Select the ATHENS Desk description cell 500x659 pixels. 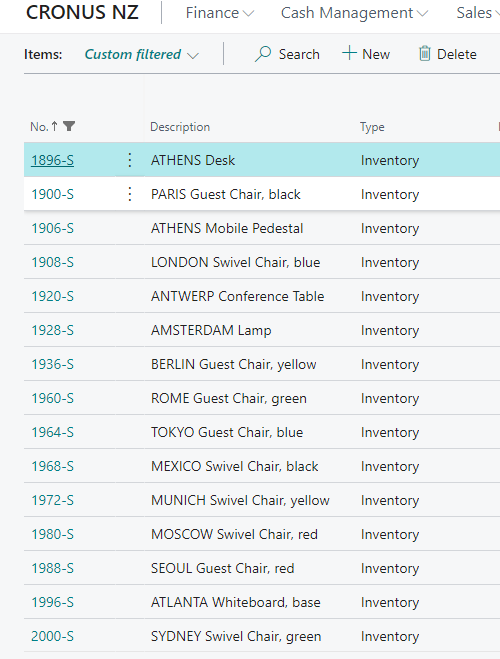(193, 160)
